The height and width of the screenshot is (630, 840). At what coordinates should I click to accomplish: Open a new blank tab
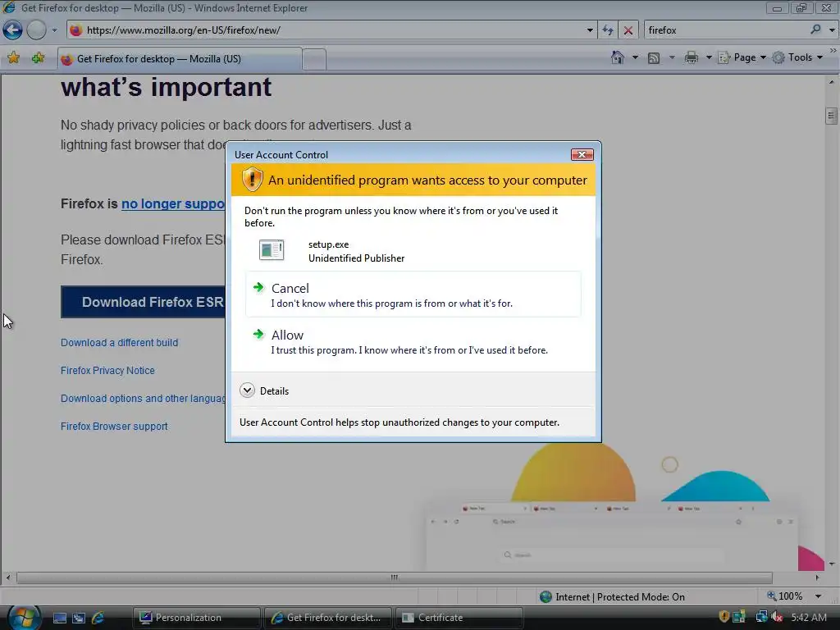tap(314, 59)
